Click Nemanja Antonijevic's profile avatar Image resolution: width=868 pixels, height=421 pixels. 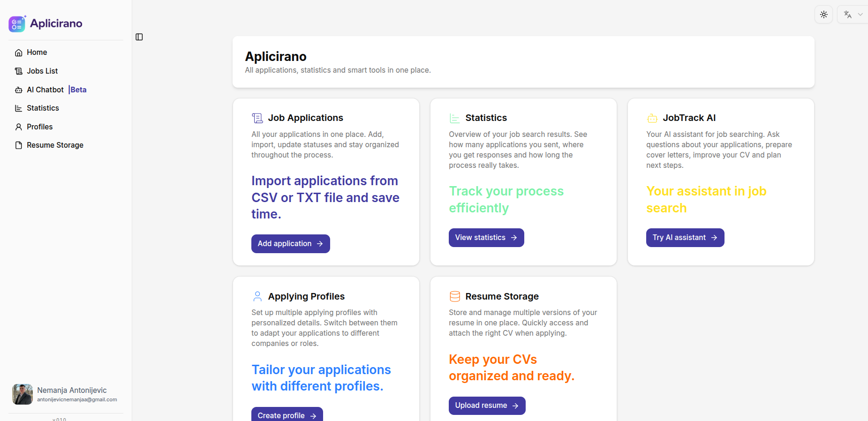(22, 394)
